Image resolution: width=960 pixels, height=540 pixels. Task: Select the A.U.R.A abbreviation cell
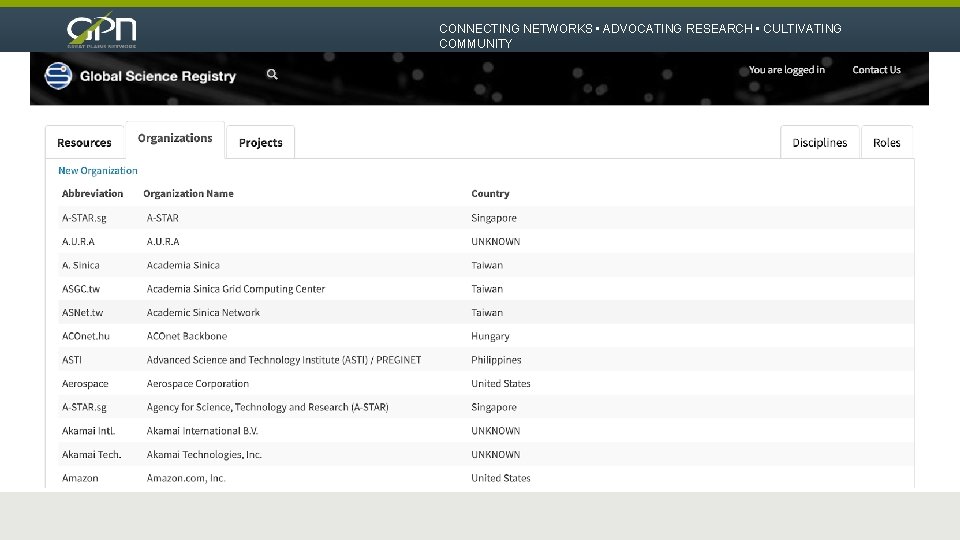coord(78,242)
